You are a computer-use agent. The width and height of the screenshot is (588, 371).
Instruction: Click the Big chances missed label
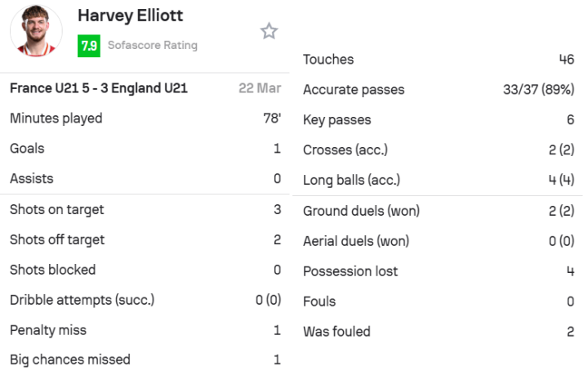point(70,360)
